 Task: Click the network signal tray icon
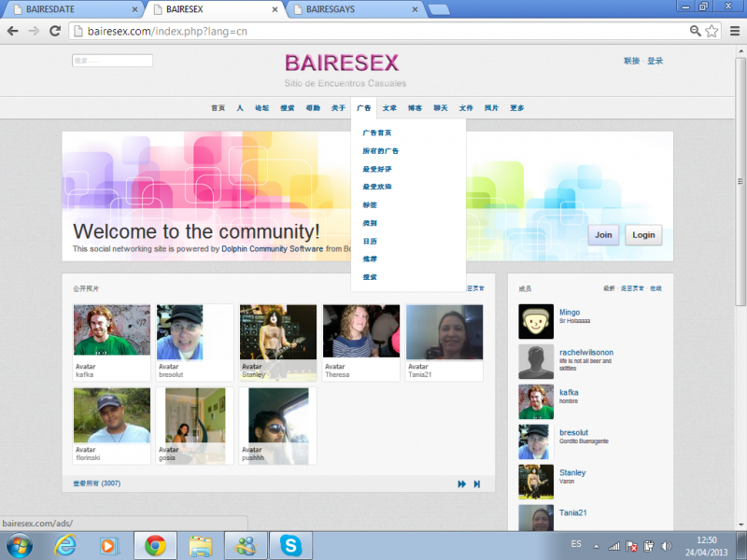(614, 546)
